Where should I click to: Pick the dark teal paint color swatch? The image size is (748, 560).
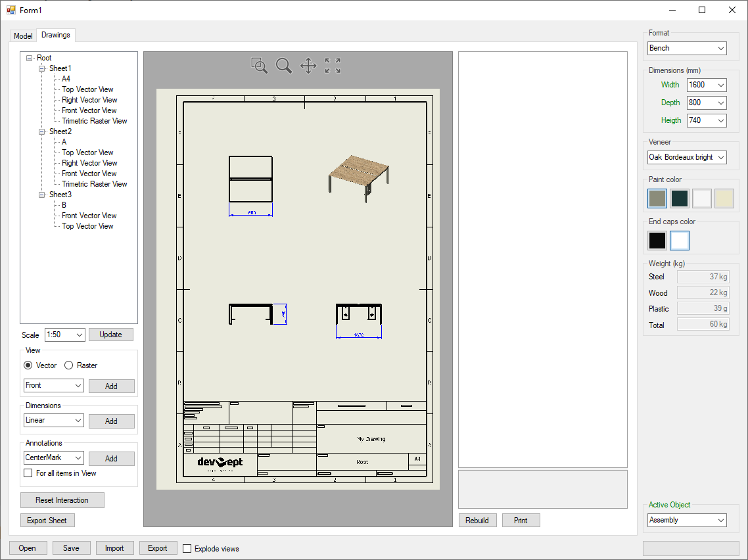[x=679, y=198]
